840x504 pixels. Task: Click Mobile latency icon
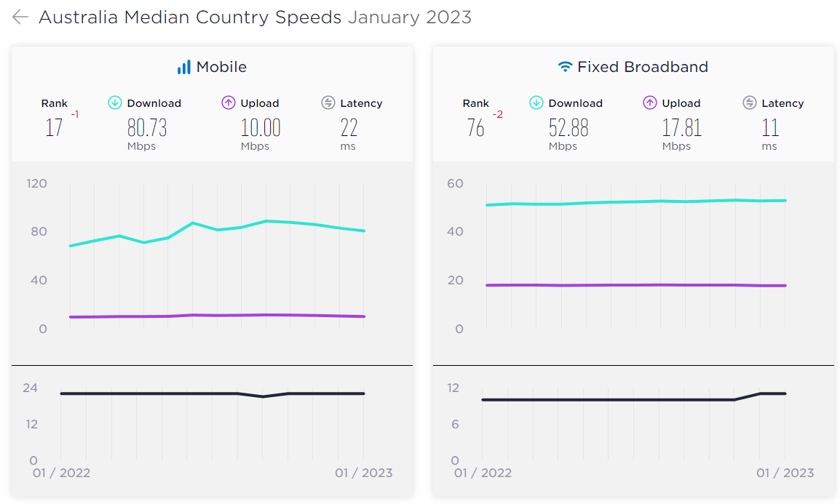click(x=328, y=103)
